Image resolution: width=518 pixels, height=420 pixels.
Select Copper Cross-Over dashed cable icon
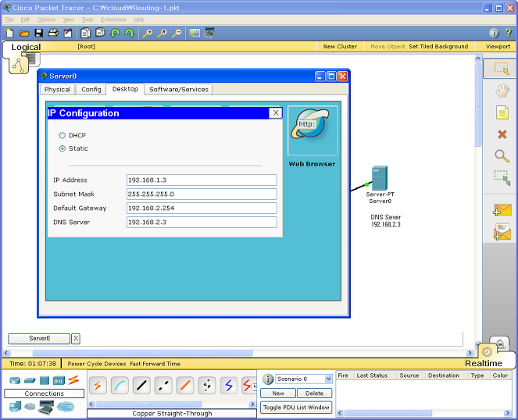[163, 386]
